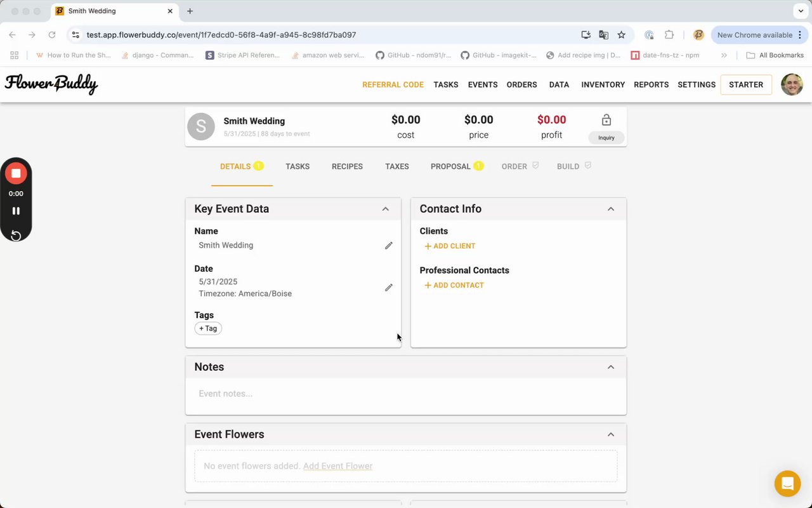Open the Taxes tab
The image size is (812, 508).
click(x=397, y=166)
